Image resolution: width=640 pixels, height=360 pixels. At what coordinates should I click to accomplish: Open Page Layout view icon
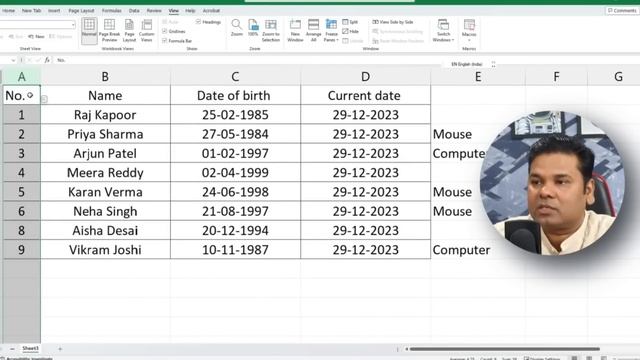(x=129, y=31)
